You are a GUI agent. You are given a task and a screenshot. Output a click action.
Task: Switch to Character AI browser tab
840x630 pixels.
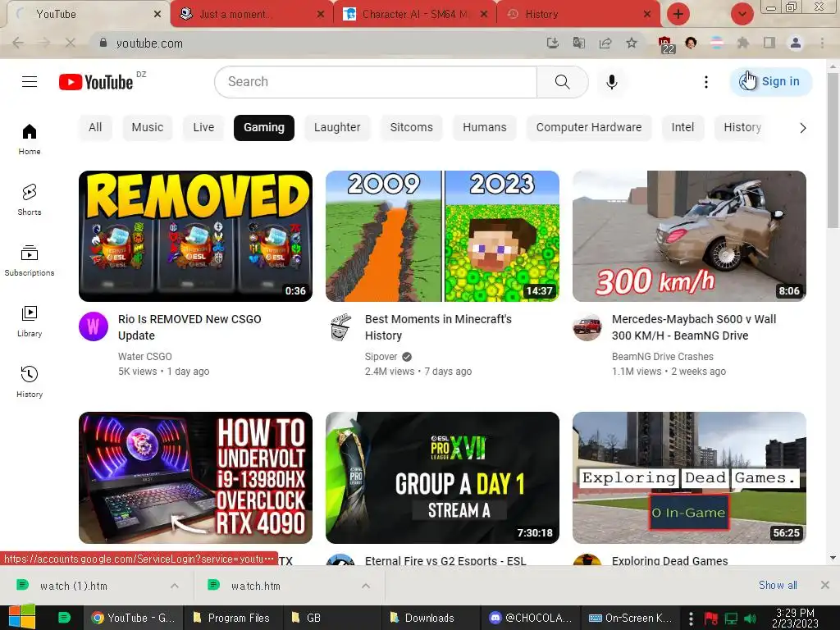pyautogui.click(x=414, y=14)
